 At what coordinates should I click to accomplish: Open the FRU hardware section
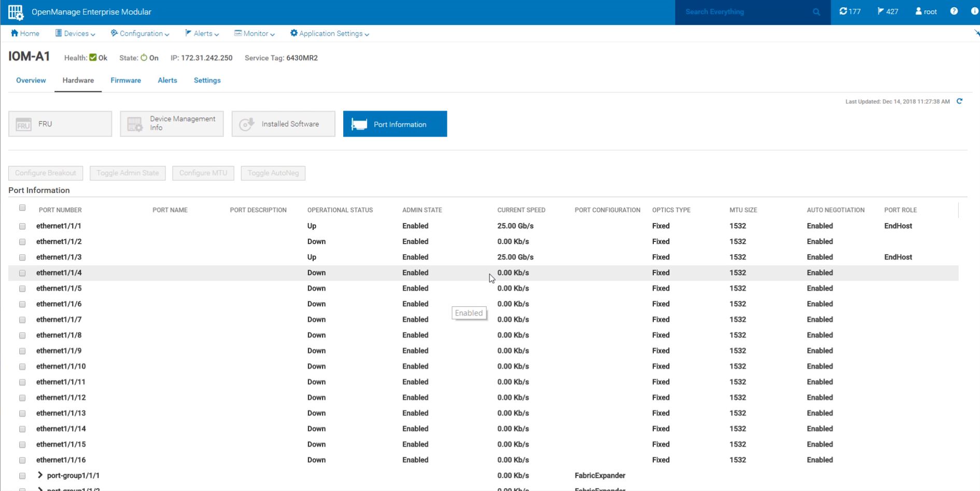click(x=60, y=124)
